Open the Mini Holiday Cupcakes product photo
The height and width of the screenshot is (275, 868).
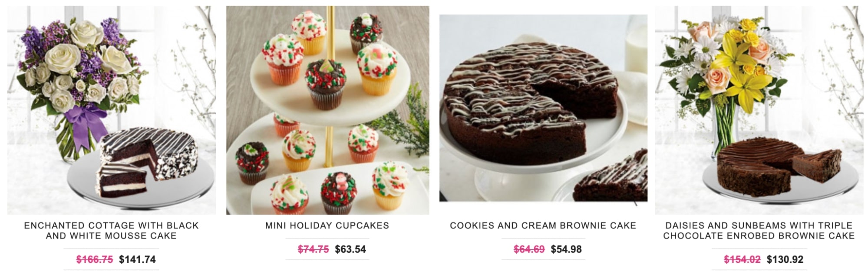327,110
